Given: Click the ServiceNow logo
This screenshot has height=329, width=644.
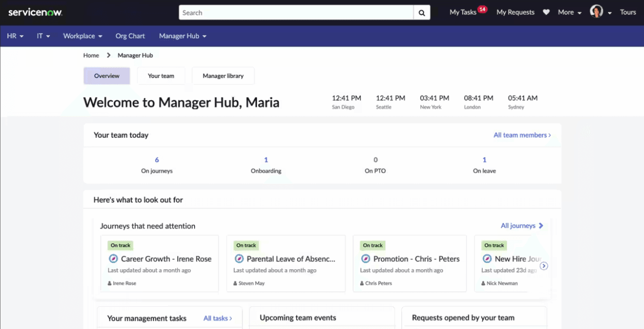Looking at the screenshot, I should 35,12.
